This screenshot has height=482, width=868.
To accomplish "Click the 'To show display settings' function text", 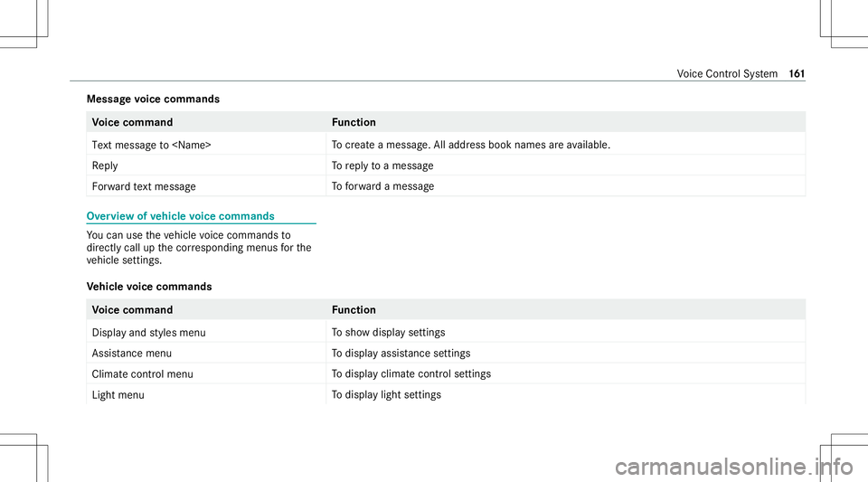I will tap(388, 333).
